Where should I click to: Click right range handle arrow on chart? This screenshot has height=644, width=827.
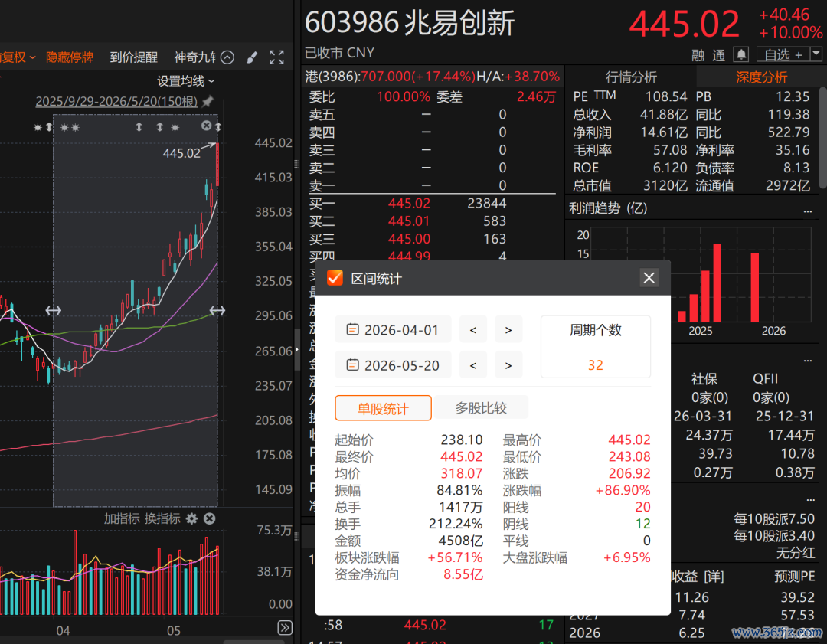[x=217, y=311]
